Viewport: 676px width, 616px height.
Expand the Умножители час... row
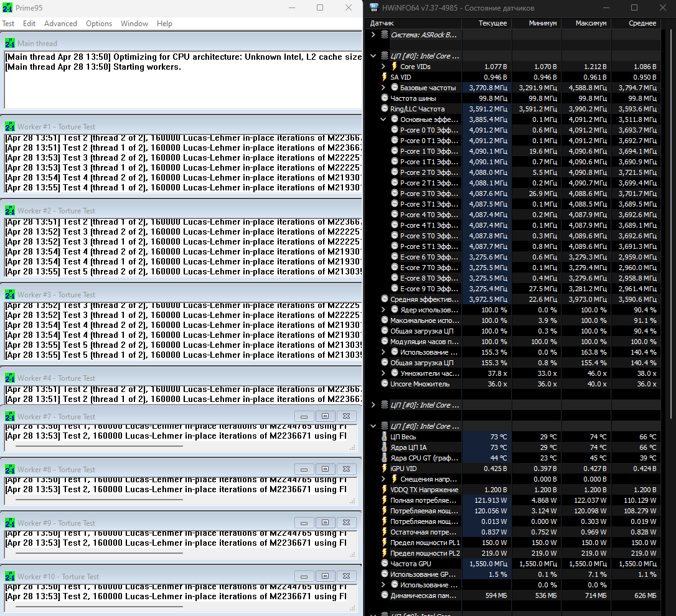click(x=383, y=373)
